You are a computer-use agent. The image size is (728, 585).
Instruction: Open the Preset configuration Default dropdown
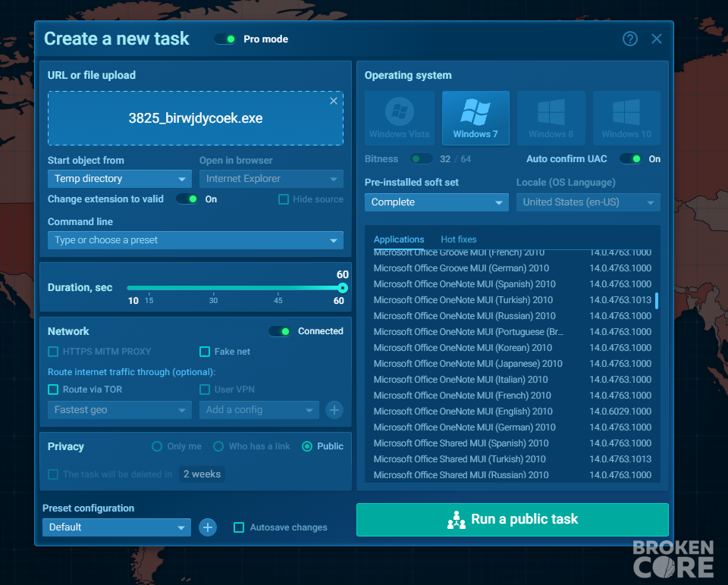[x=117, y=527]
